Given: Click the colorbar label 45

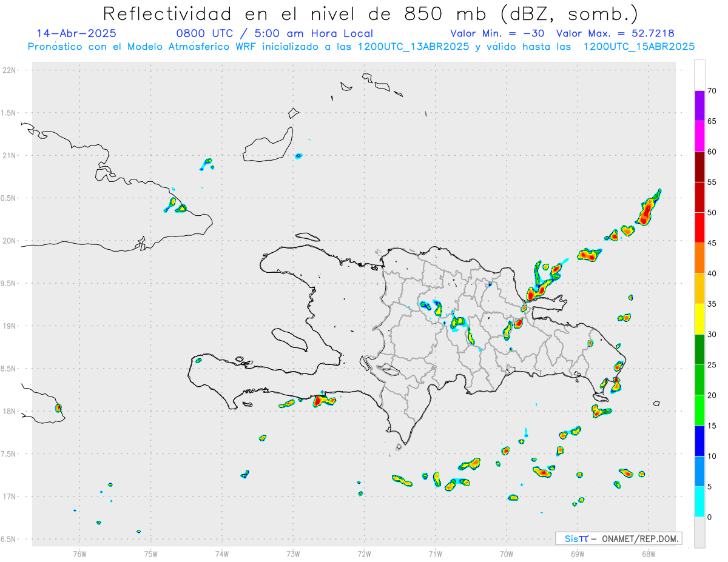Looking at the screenshot, I should point(712,243).
